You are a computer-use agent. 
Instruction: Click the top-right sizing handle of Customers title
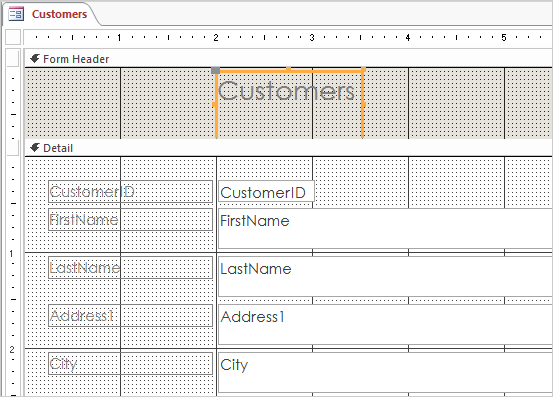point(363,69)
